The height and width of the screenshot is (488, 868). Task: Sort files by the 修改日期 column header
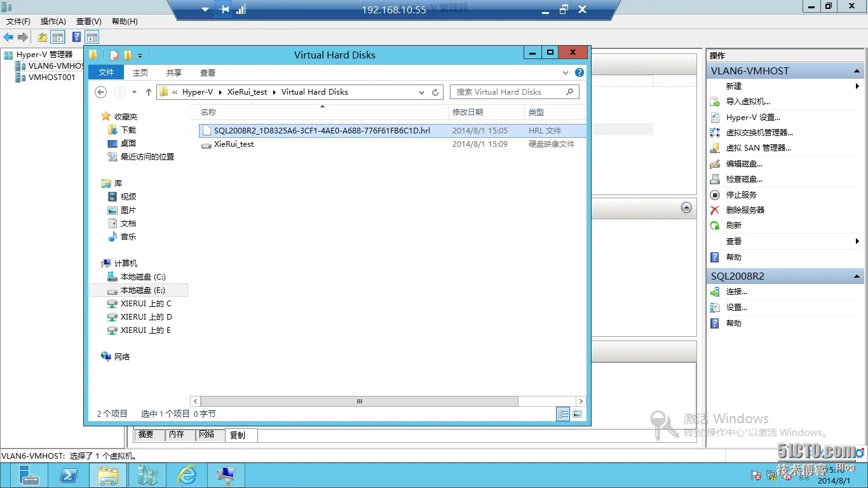click(486, 112)
